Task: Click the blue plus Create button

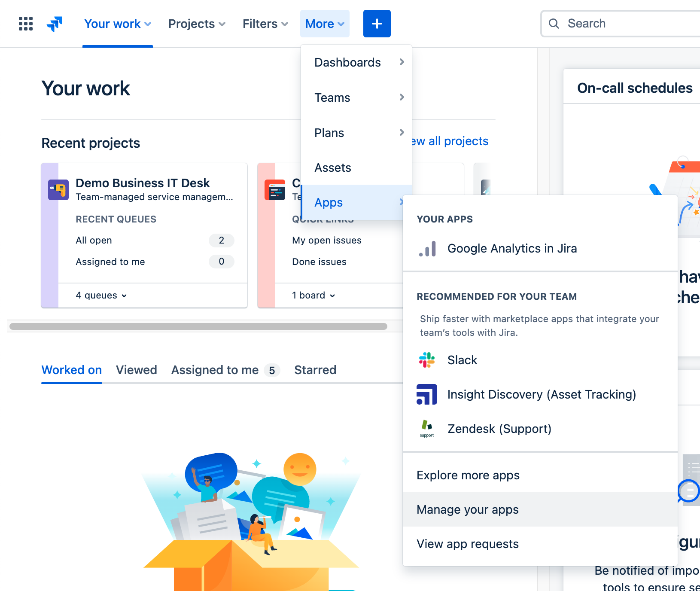Action: pos(377,24)
